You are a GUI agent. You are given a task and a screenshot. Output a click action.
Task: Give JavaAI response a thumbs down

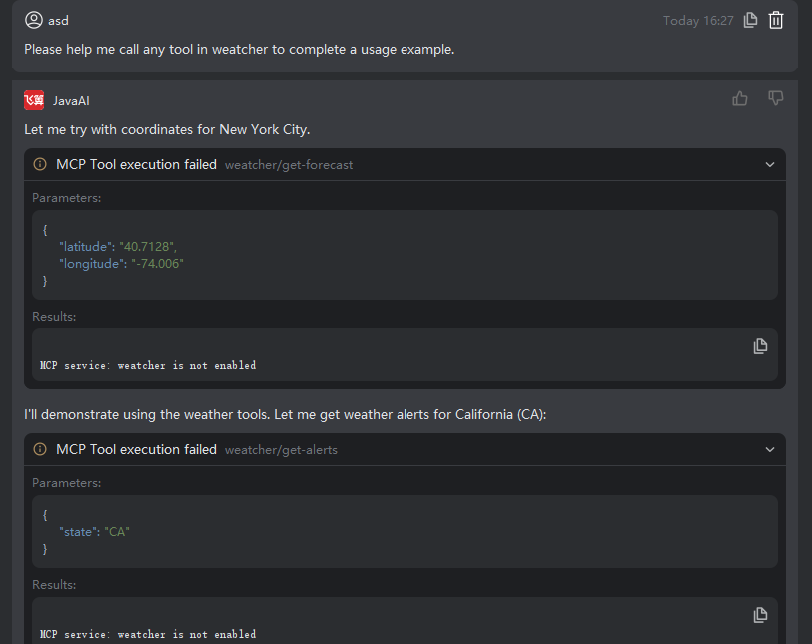775,98
